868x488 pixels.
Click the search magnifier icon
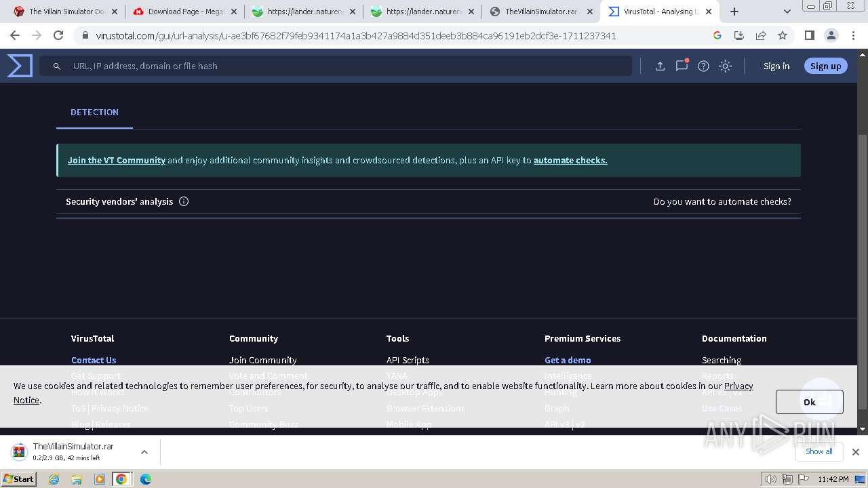(x=57, y=66)
